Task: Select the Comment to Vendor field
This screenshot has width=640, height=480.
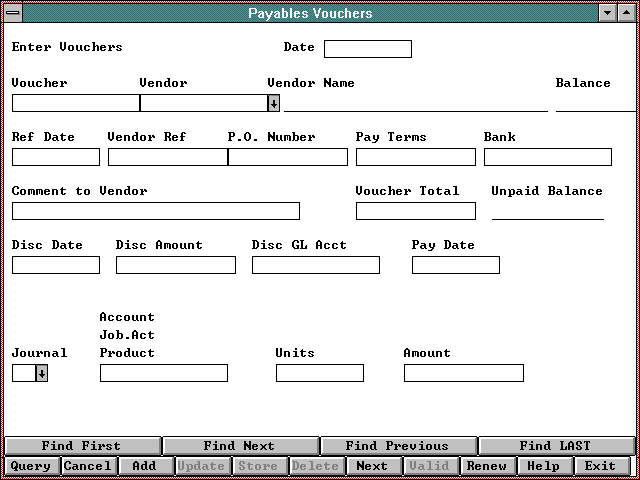Action: pos(155,211)
